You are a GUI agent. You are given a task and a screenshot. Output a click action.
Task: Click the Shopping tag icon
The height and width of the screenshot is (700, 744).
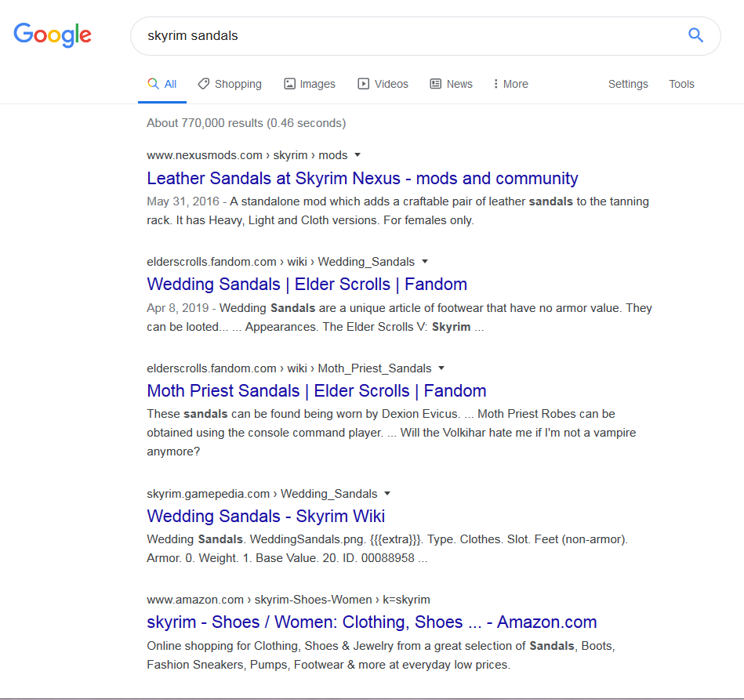point(204,84)
